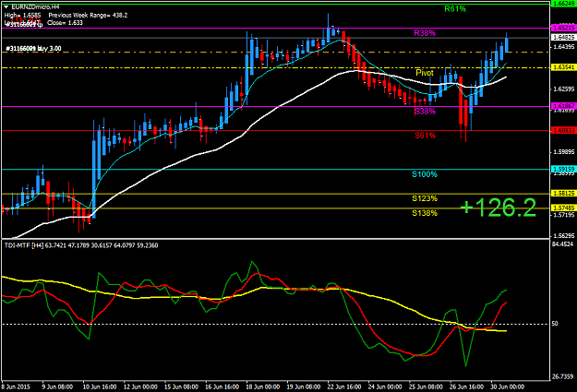Viewport: 577px width, 392px height.
Task: Select the '#31166009 buy 3.00' order label
Action: pos(33,49)
